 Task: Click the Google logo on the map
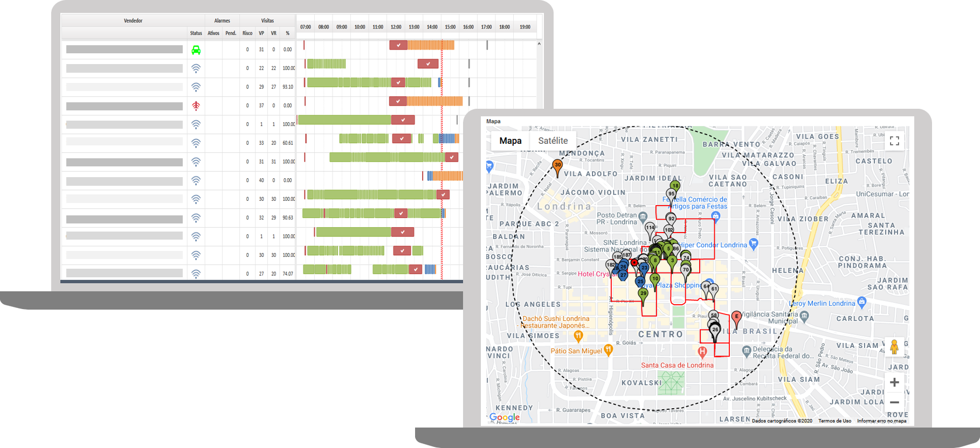click(505, 417)
